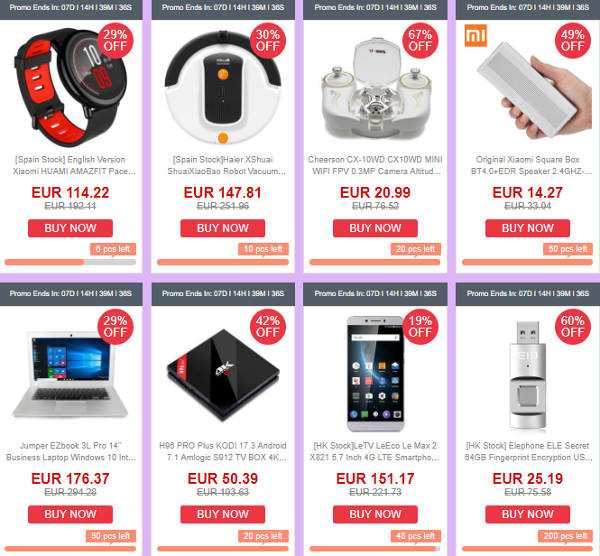Click the 200 pcs left stock label
Viewport: 600px width, 556px height.
click(565, 536)
